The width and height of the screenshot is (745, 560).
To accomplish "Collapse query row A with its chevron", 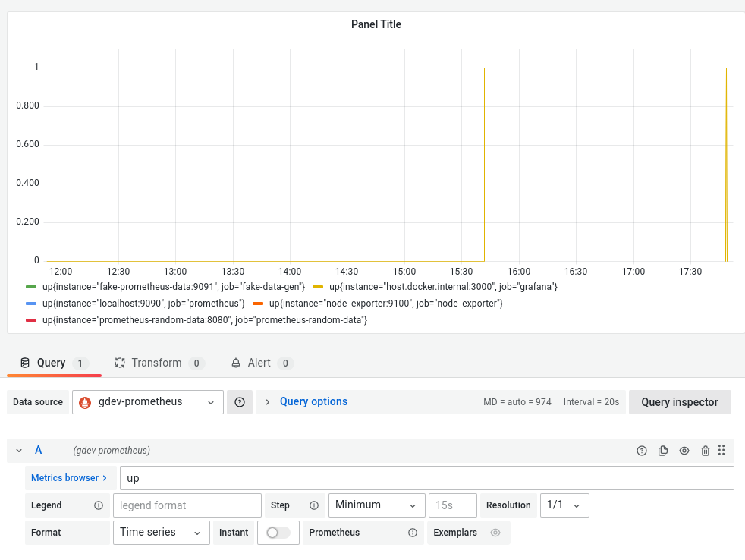I will click(x=19, y=450).
